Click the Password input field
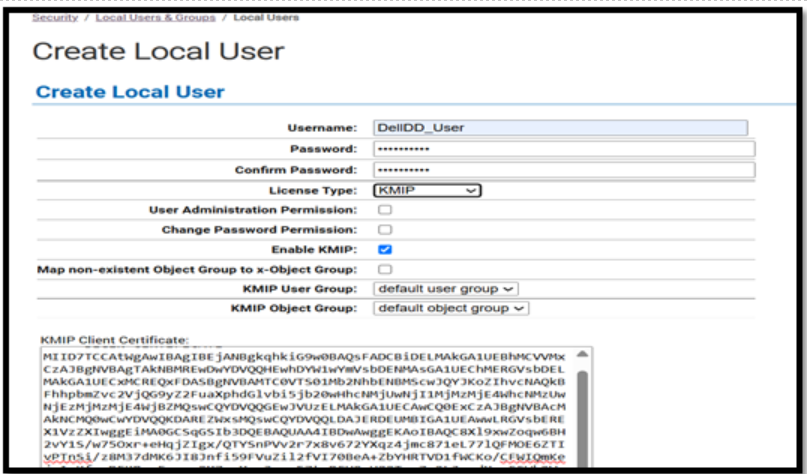Image resolution: width=807 pixels, height=474 pixels. [x=564, y=149]
